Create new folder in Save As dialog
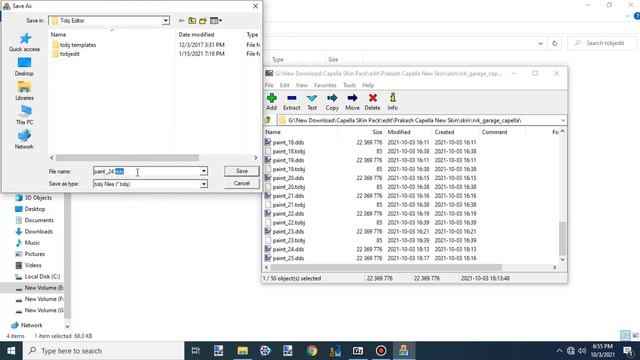Image resolution: width=640 pixels, height=360 pixels. [x=202, y=20]
